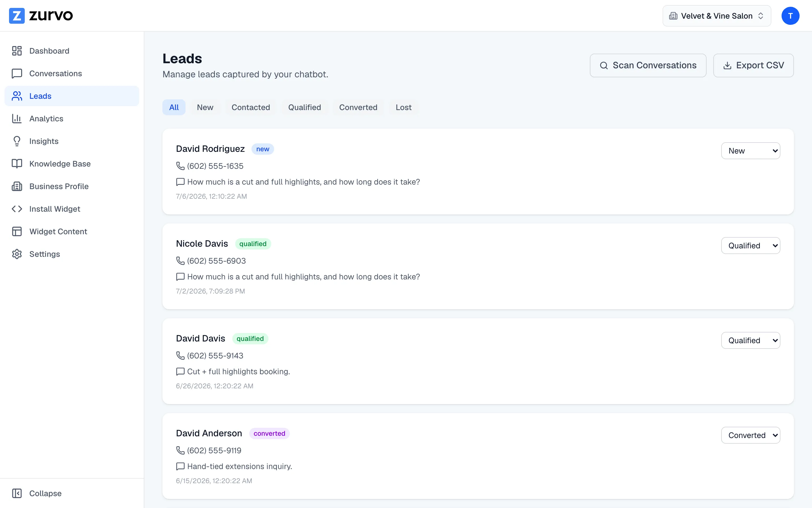812x508 pixels.
Task: Open David Davis's Qualified status dropdown
Action: click(751, 340)
